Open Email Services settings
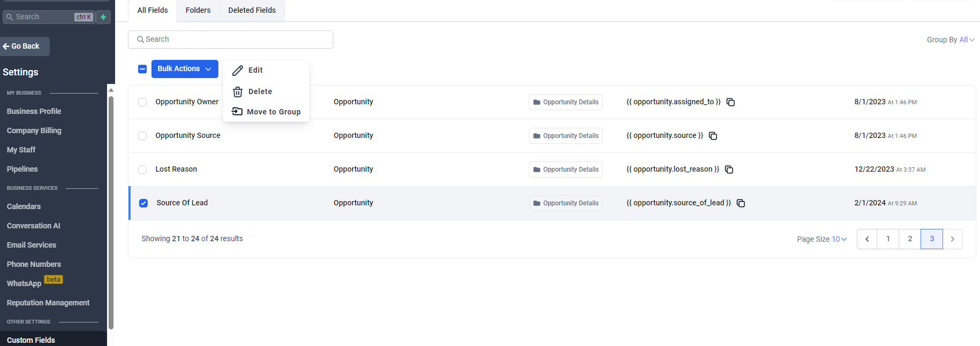 (32, 245)
